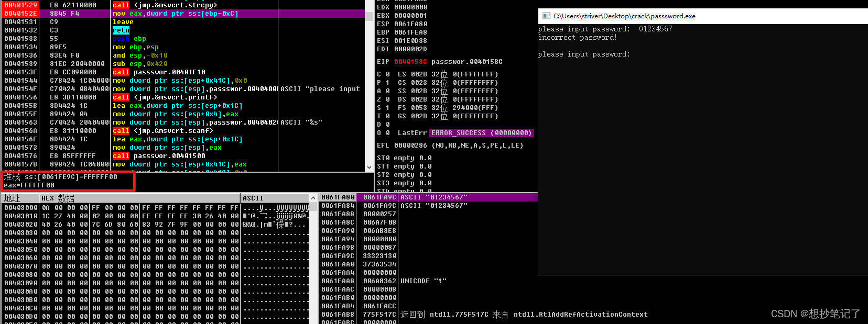The image size is (868, 324).
Task: Select stack row with UNICODE "!" comment
Action: click(429, 281)
